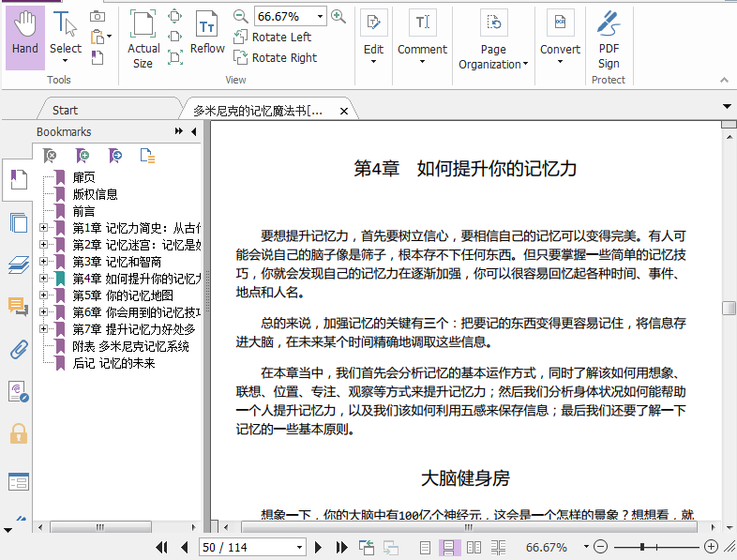The image size is (737, 560).
Task: Switch to the Start tab
Action: [66, 110]
